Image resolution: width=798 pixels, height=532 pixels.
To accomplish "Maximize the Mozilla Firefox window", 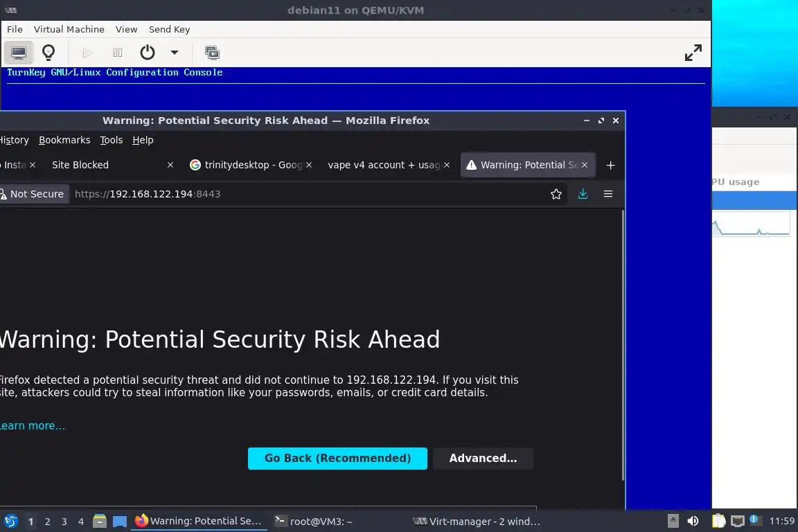I will tap(601, 121).
